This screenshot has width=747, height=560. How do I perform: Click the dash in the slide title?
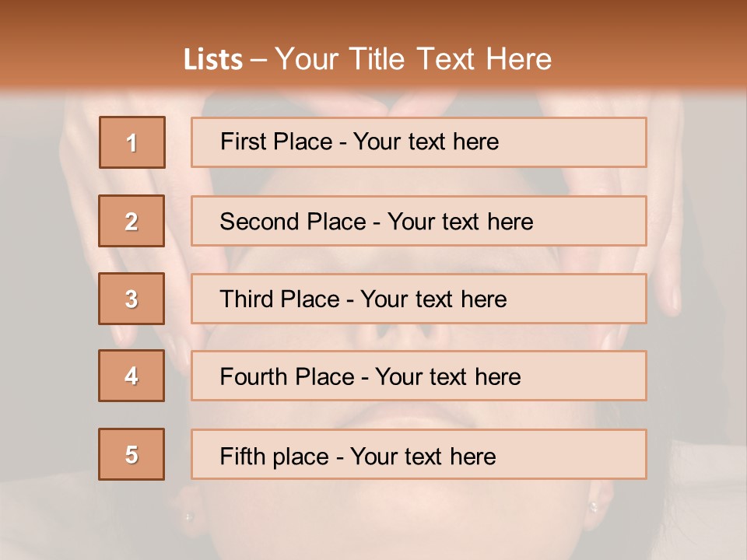click(258, 60)
